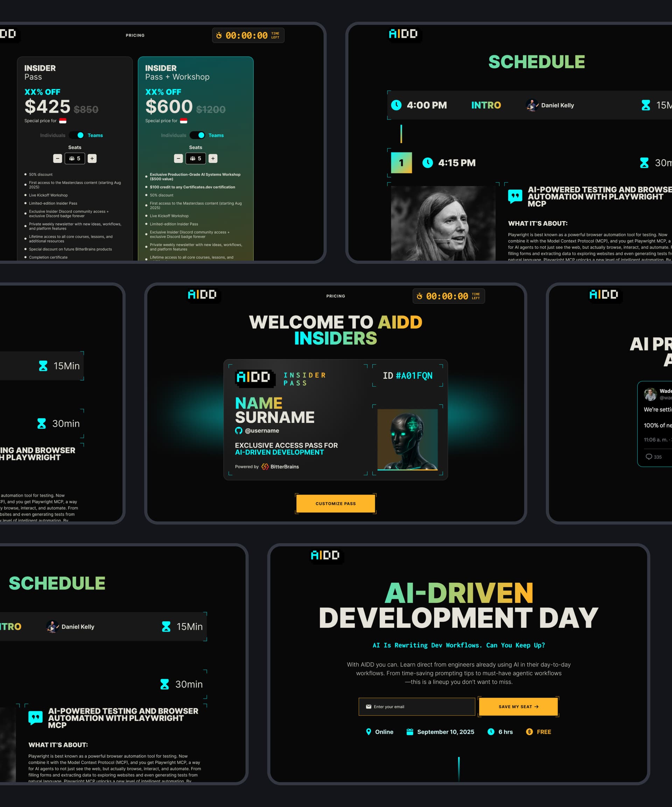Click the BitterBrains logo icon on the pass
The height and width of the screenshot is (807, 672).
coord(265,467)
